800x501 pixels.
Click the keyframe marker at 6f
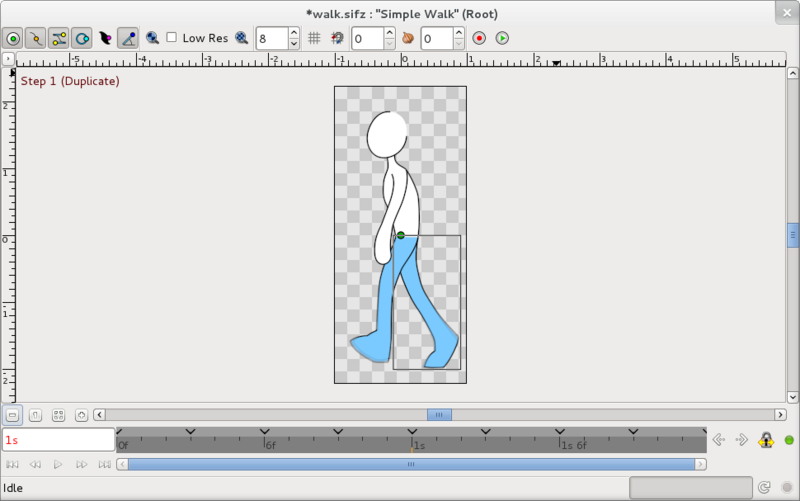(x=264, y=432)
